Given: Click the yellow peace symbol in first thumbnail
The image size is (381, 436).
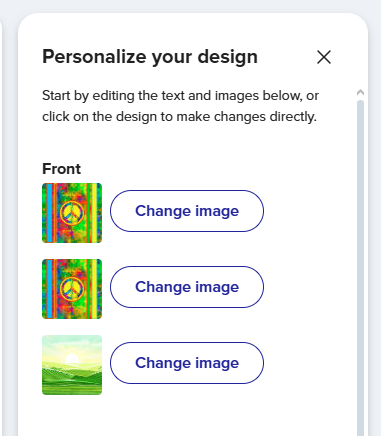Looking at the screenshot, I should (72, 213).
